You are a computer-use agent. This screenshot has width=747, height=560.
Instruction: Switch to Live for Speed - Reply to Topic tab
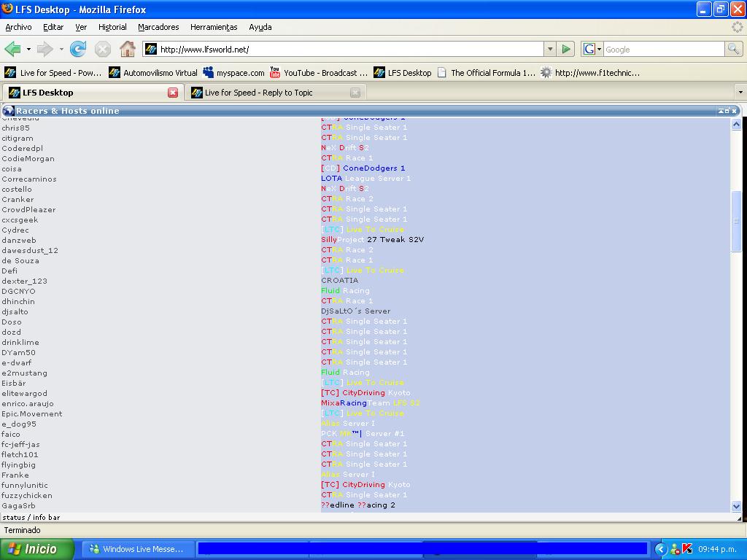coord(275,93)
